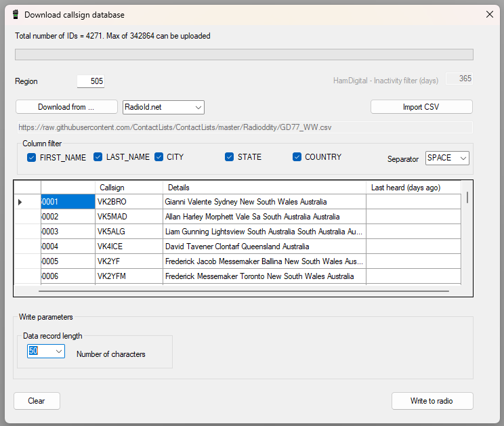Click Last heard cell in VK4ICE row
The image size is (504, 426).
click(x=413, y=247)
